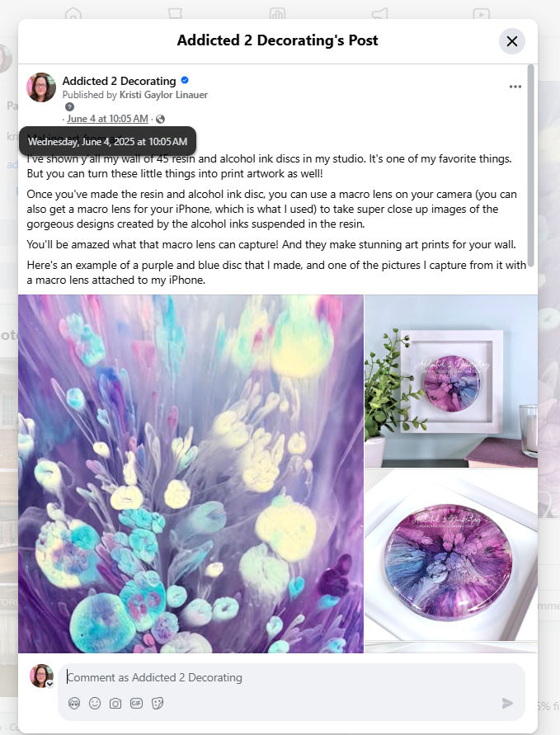This screenshot has height=735, width=560.
Task: Click the June 4 at 10:05 AM timestamp
Action: pyautogui.click(x=107, y=119)
